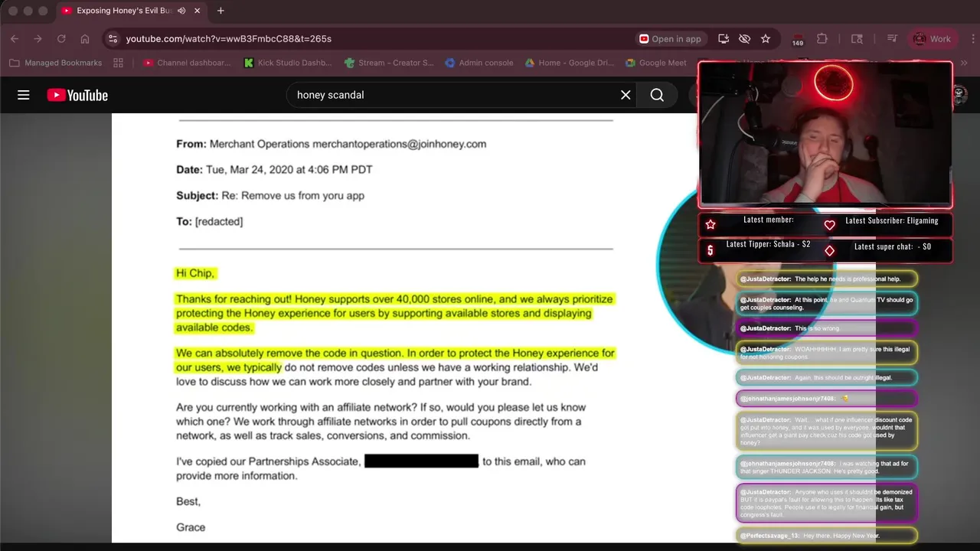Open Admin console bookmark
The width and height of the screenshot is (980, 551).
(x=479, y=63)
